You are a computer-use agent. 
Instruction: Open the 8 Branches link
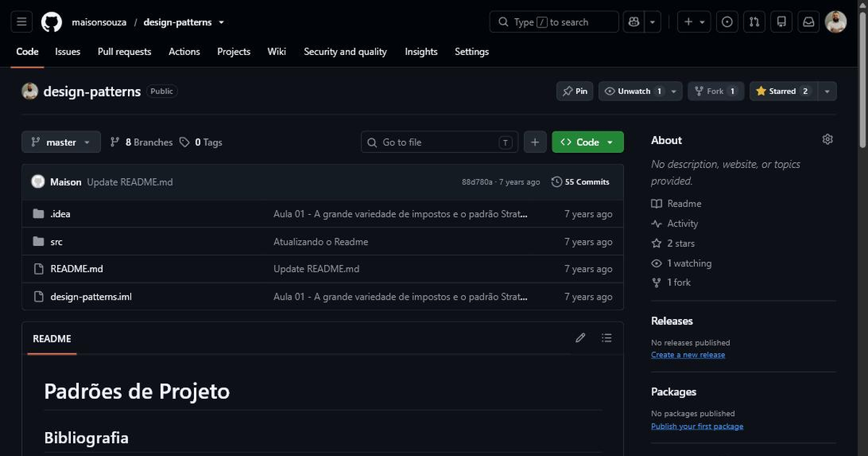pos(141,143)
